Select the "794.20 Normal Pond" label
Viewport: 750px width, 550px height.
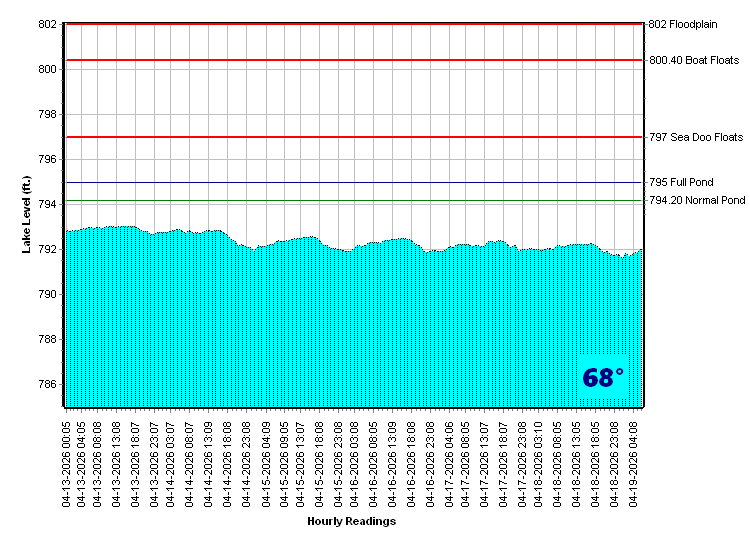tap(697, 201)
